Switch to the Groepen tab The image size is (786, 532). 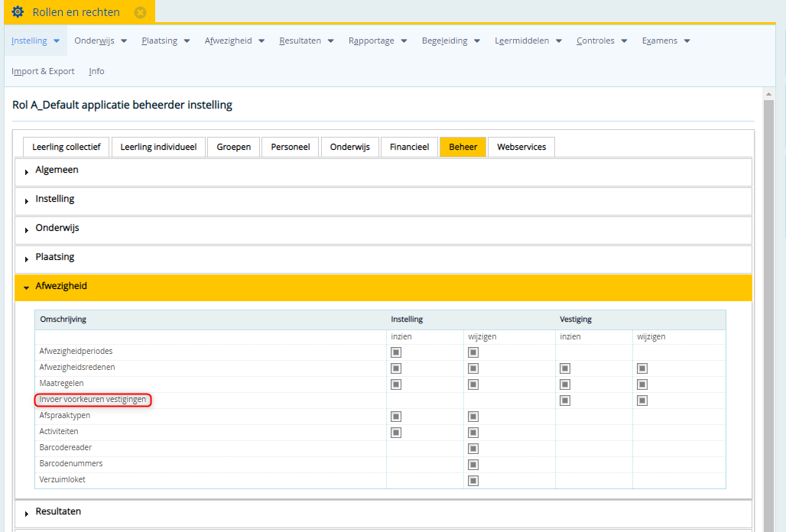coord(234,147)
